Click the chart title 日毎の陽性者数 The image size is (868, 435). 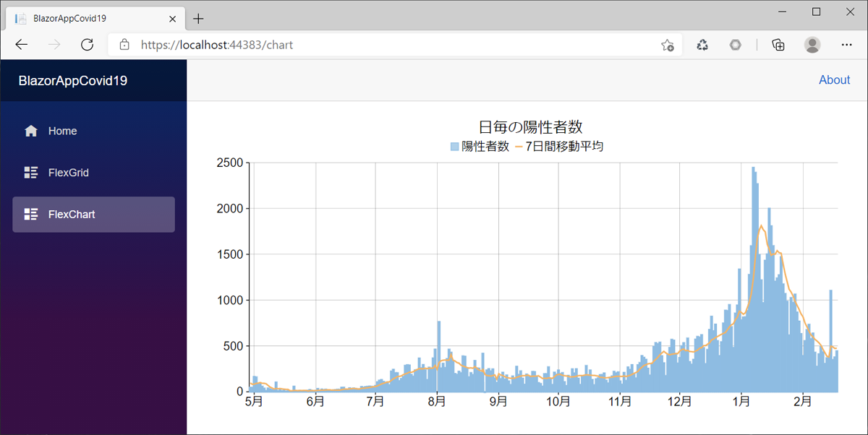pos(530,126)
